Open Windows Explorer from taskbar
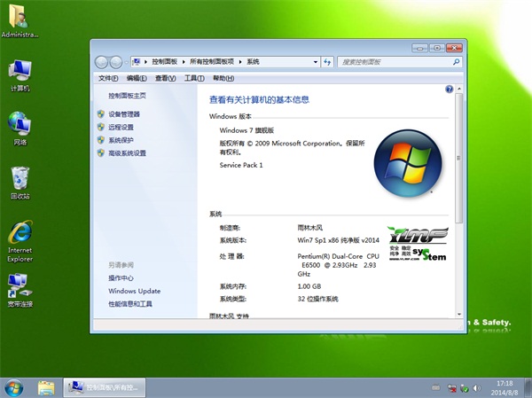 46,388
